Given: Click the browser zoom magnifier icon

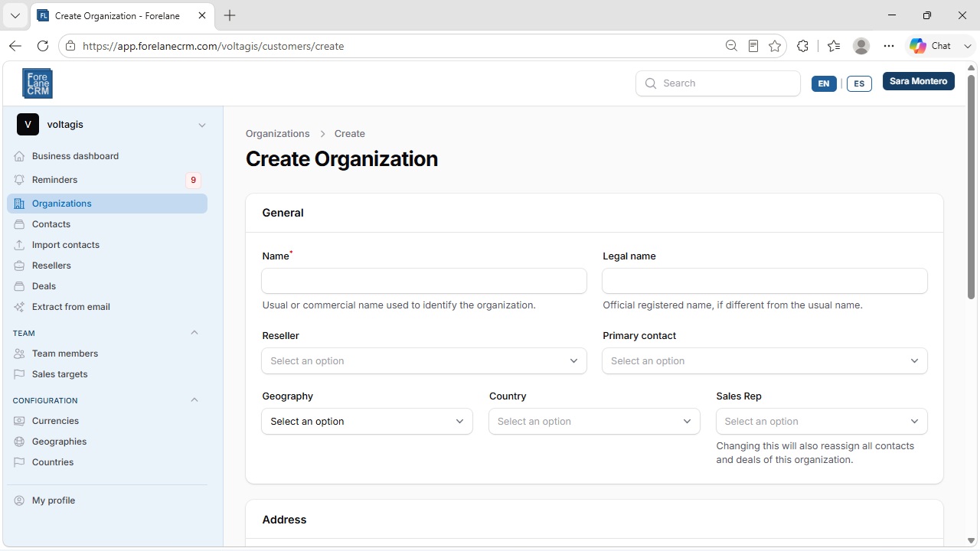Looking at the screenshot, I should point(731,46).
